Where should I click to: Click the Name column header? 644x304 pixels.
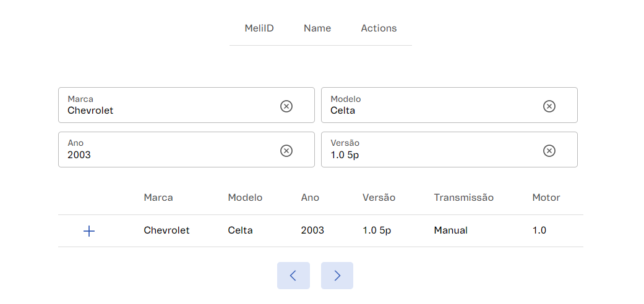317,28
